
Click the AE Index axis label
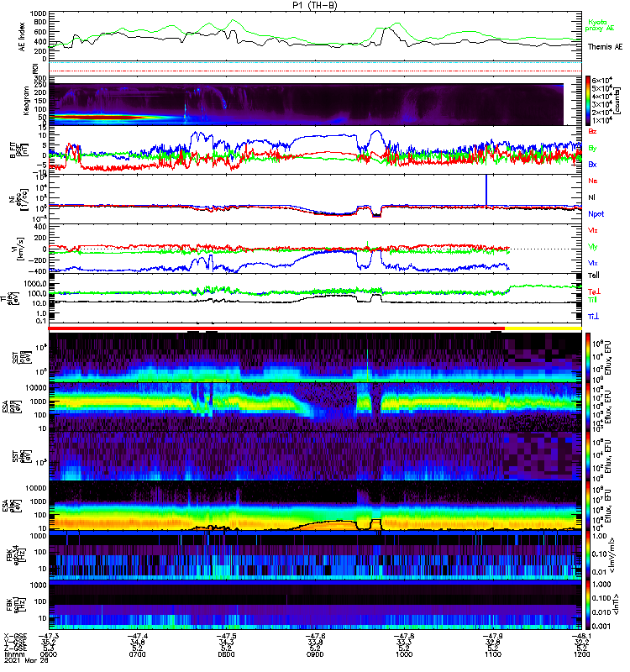click(x=22, y=37)
